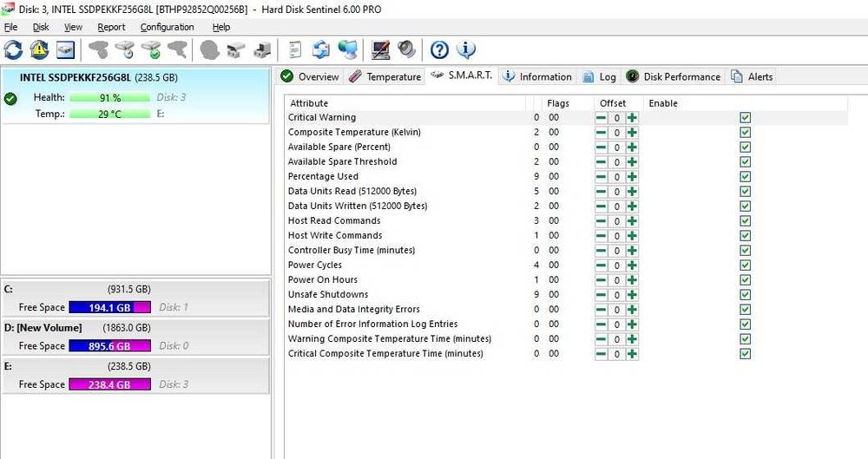Viewport: 868px width, 459px height.
Task: Click the report document toolbar icon
Action: pos(295,49)
